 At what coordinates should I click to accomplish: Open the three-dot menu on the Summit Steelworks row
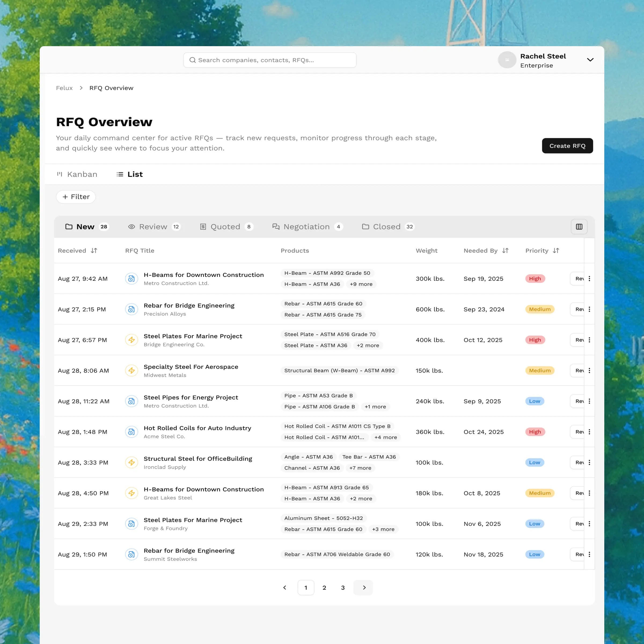589,554
